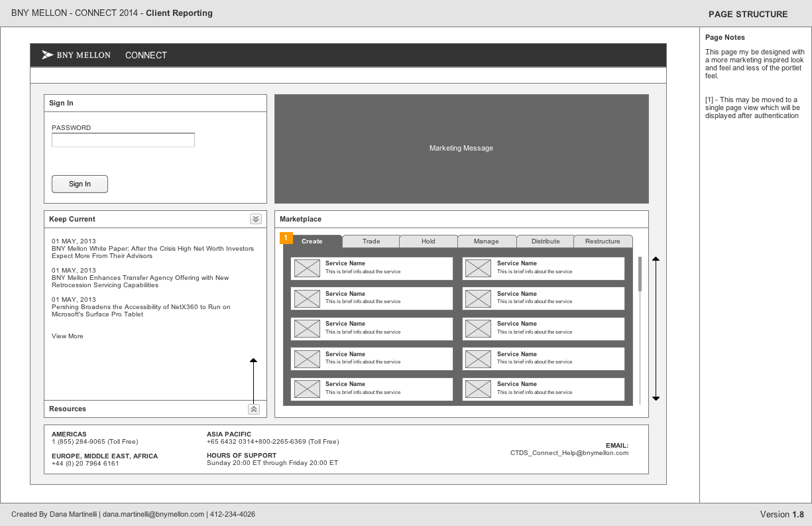Collapse the Keep Current panel
This screenshot has height=526, width=812.
point(256,219)
